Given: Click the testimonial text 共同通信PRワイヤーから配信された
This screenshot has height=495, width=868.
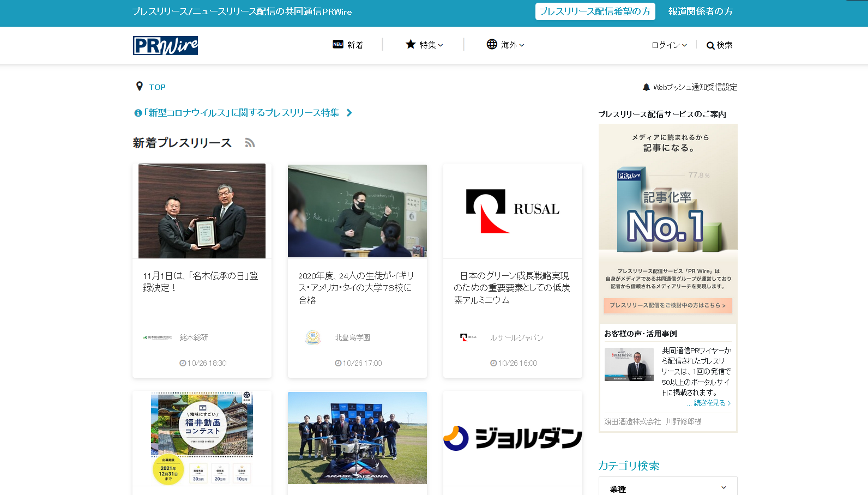Looking at the screenshot, I should pyautogui.click(x=697, y=371).
